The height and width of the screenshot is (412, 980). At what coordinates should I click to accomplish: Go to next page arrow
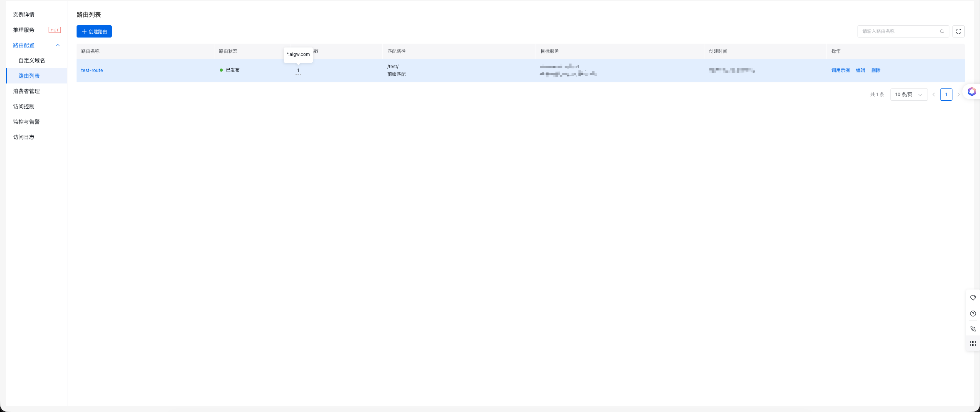click(958, 95)
